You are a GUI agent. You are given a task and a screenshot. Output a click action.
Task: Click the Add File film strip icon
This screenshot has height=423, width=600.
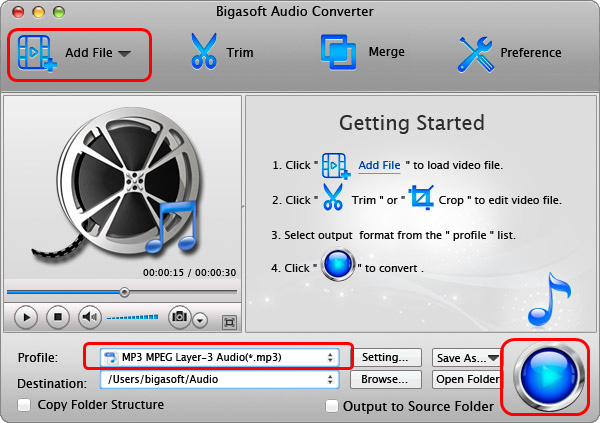[37, 53]
